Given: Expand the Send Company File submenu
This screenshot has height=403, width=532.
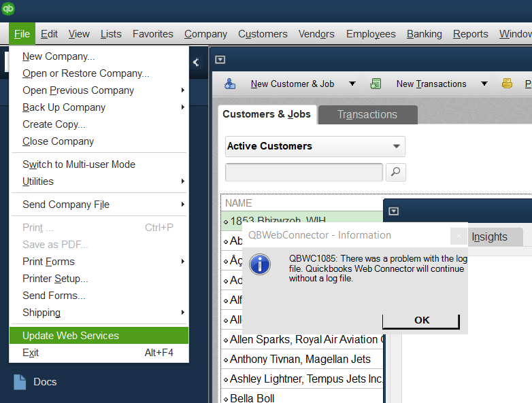Looking at the screenshot, I should pos(182,205).
